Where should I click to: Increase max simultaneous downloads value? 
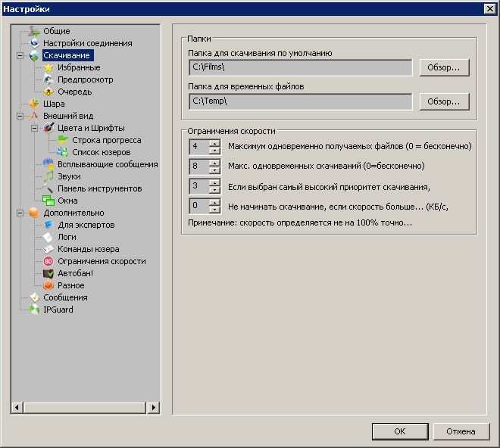215,163
